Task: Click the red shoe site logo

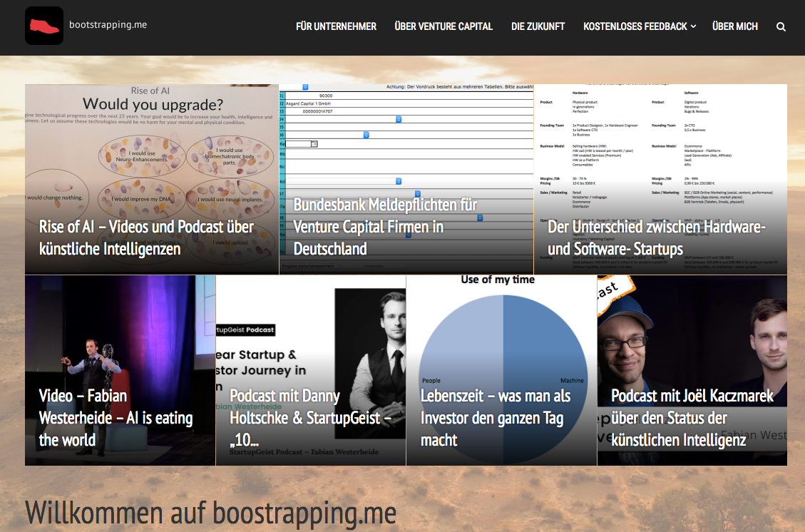Action: pyautogui.click(x=44, y=26)
